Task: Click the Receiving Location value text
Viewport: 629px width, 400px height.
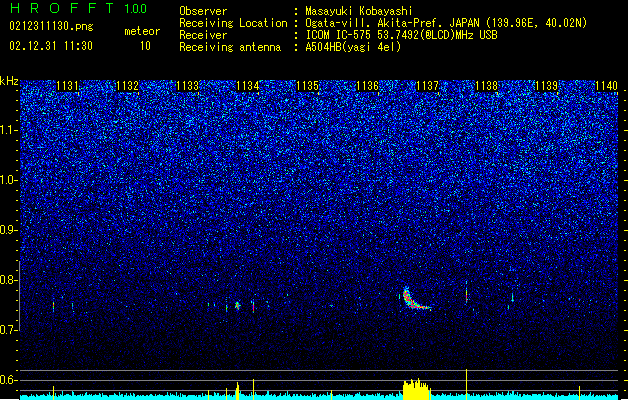Action: click(x=446, y=23)
